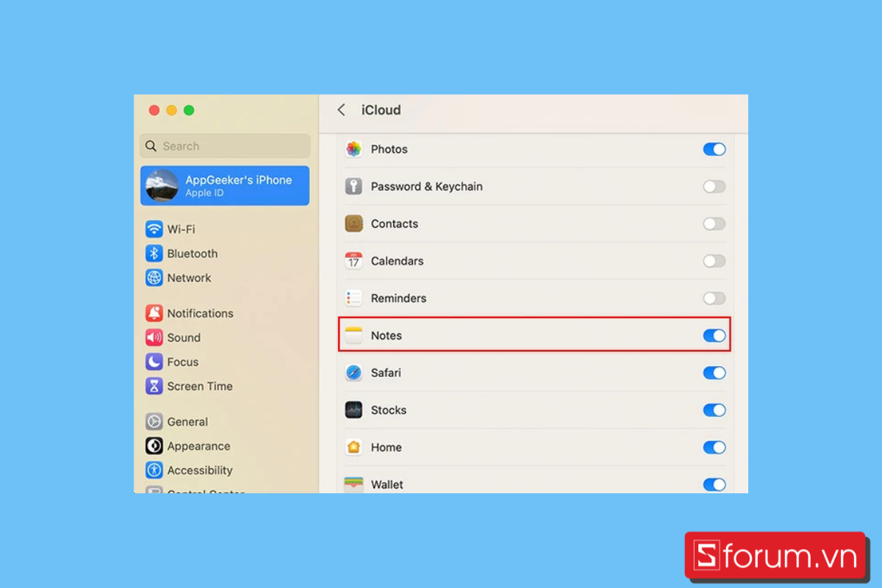Image resolution: width=882 pixels, height=588 pixels.
Task: Turn off the Photos iCloud toggle
Action: (714, 149)
